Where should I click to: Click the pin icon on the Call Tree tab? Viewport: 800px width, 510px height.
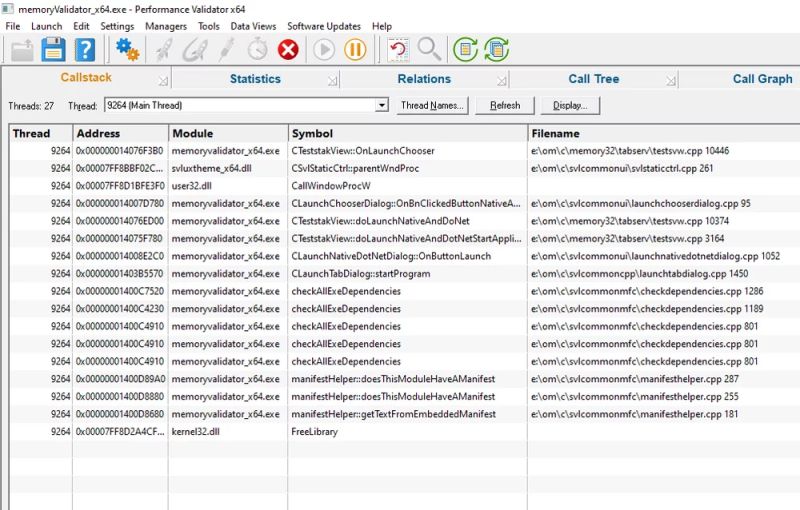[x=671, y=81]
